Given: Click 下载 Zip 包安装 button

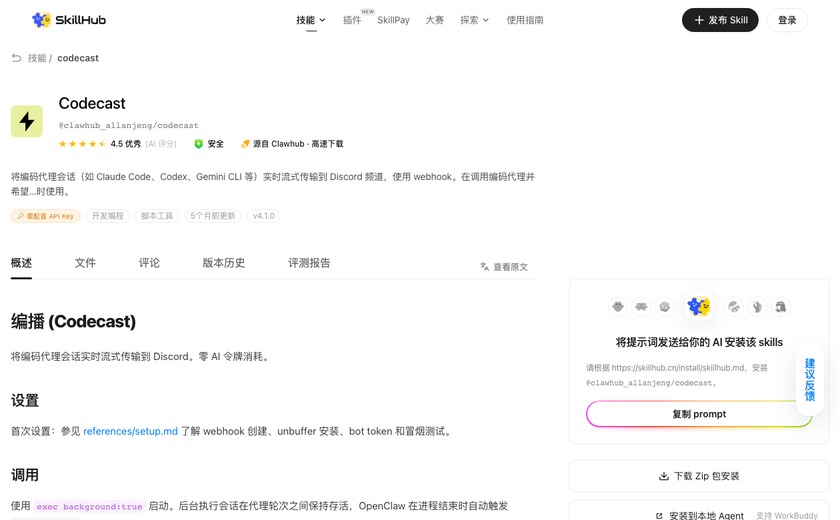Looking at the screenshot, I should (699, 476).
